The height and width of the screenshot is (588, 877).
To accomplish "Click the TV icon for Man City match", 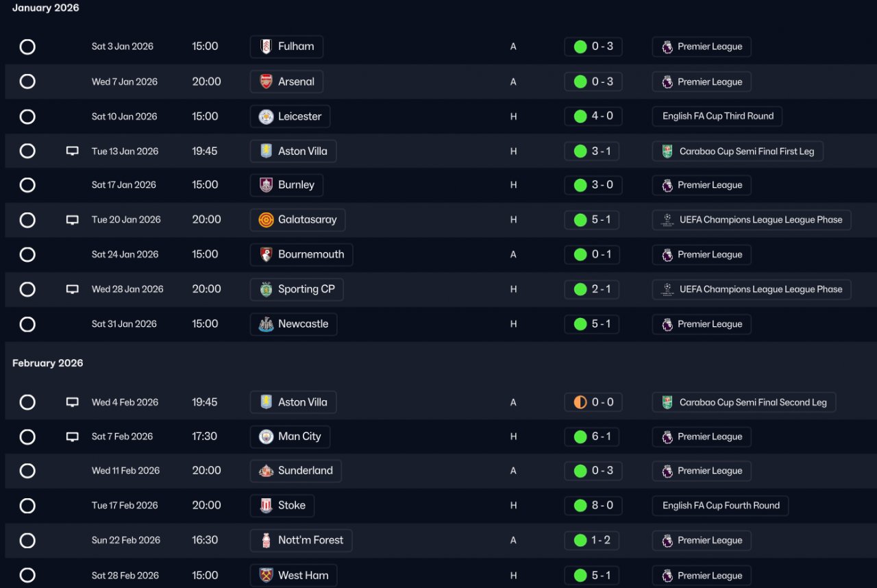I will coord(72,437).
